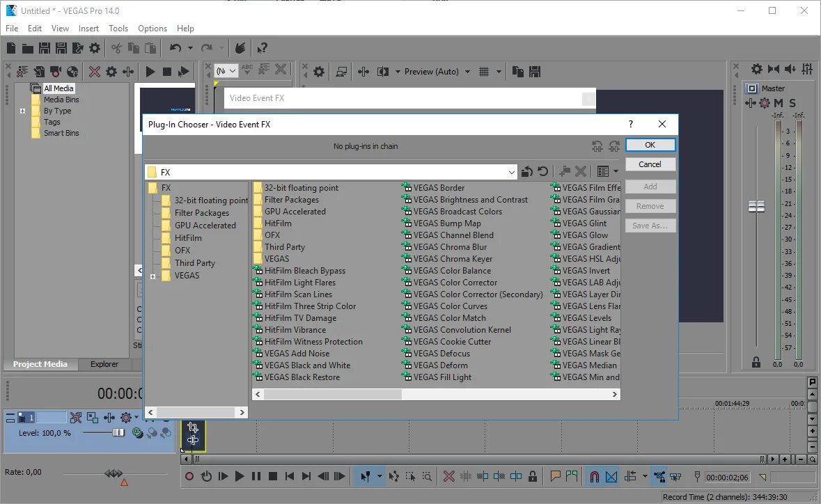Stop preview with Project Media stop icon
821x504 pixels.
pyautogui.click(x=167, y=72)
